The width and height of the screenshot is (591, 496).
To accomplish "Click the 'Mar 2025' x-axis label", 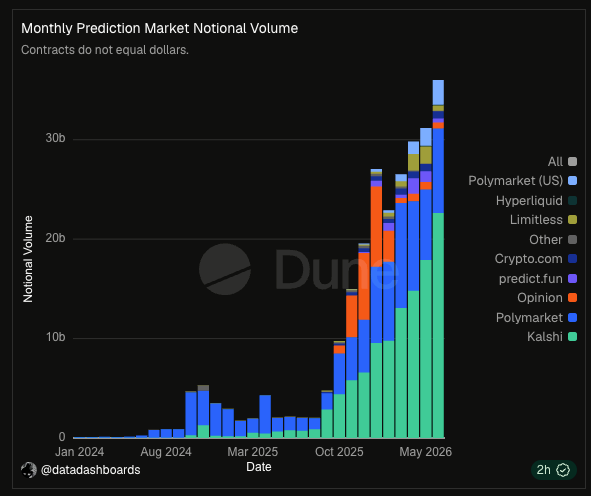I will click(253, 452).
